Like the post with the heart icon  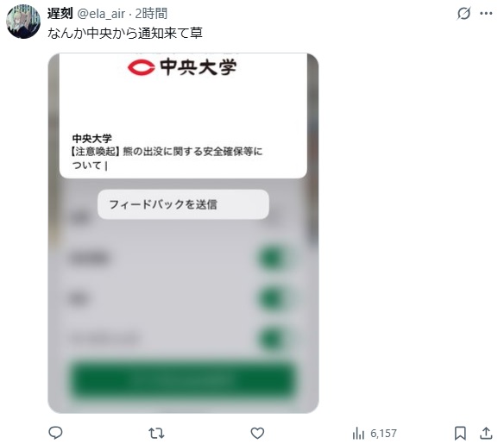pyautogui.click(x=257, y=433)
